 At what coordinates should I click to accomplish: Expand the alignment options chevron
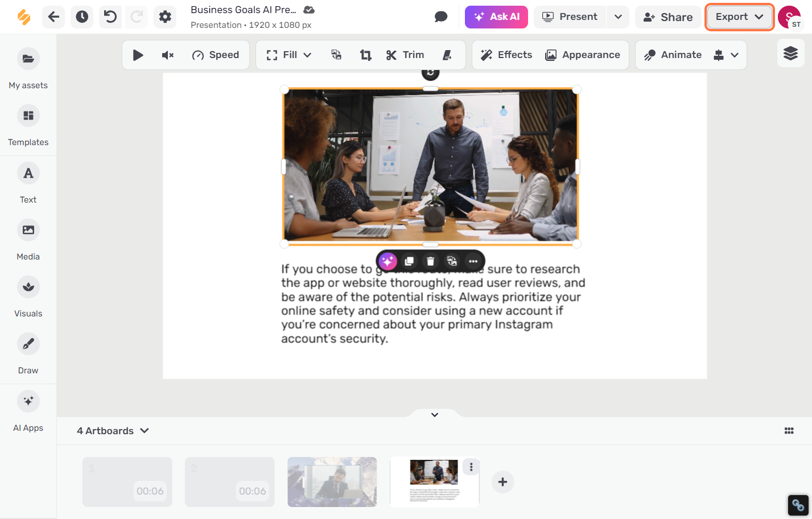pos(735,55)
